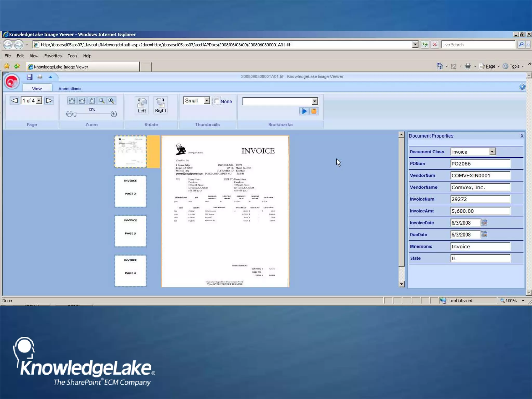Open InvoiceDate calendar picker

[x=484, y=223]
